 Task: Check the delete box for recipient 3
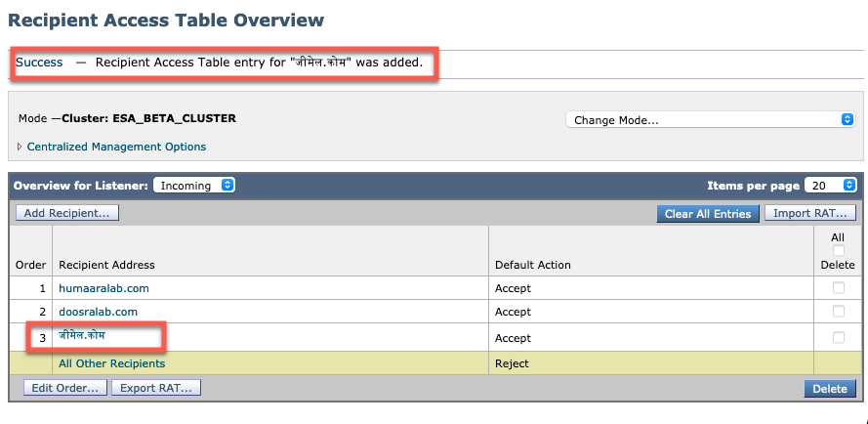click(838, 337)
